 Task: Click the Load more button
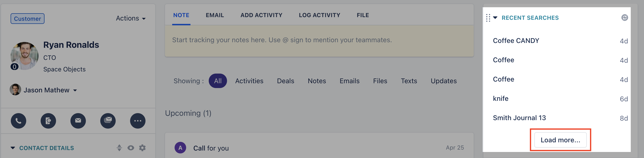tap(560, 140)
